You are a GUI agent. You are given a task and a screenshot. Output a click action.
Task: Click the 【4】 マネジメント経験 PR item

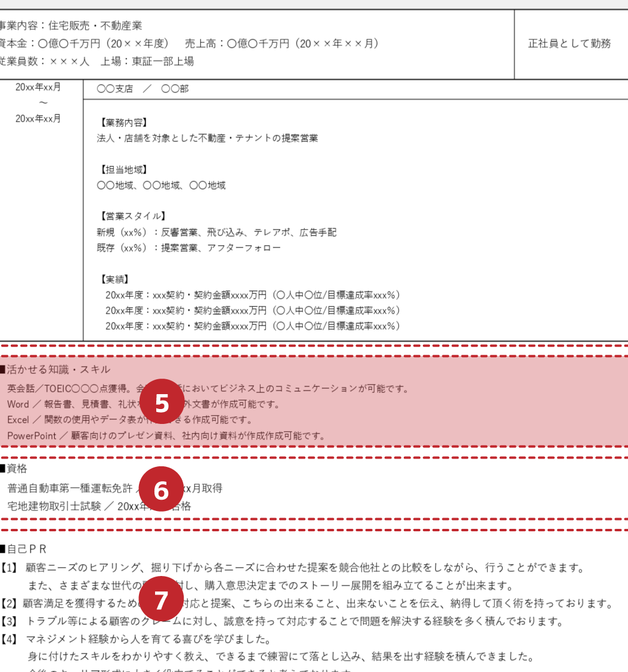coord(136,640)
